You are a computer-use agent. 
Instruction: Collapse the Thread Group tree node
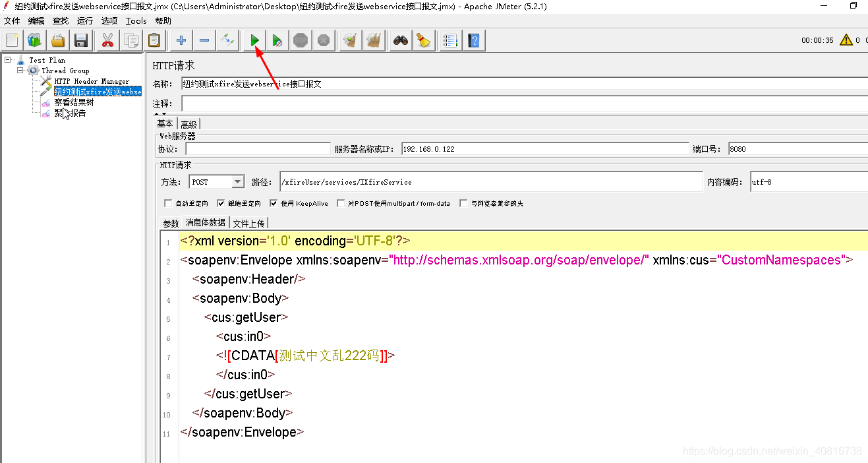point(20,70)
